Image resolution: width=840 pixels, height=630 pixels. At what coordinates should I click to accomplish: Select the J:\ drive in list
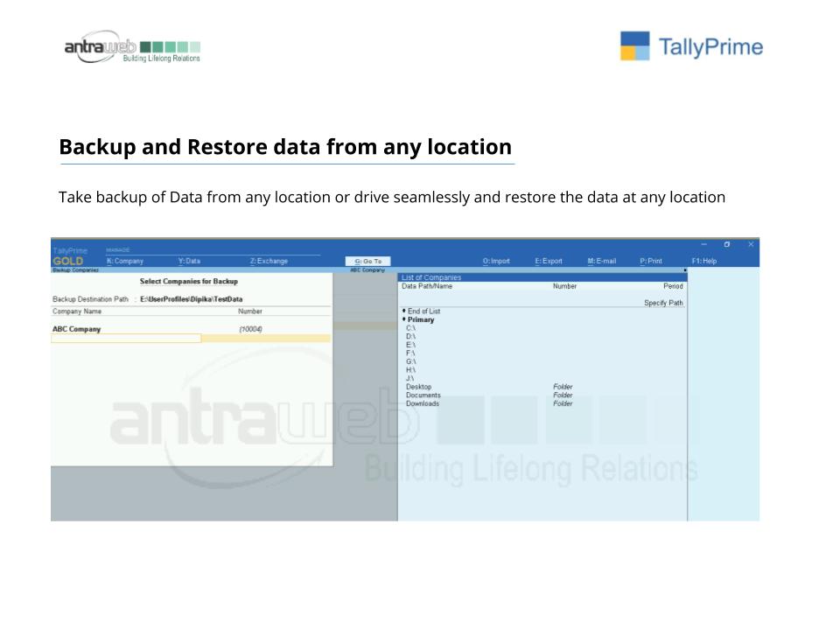409,379
